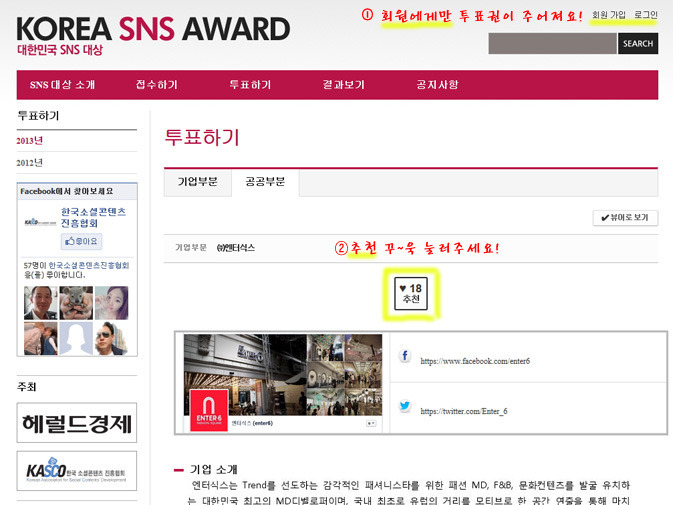Switch to the 기업부문 tab
Image resolution: width=673 pixels, height=505 pixels.
tap(198, 182)
